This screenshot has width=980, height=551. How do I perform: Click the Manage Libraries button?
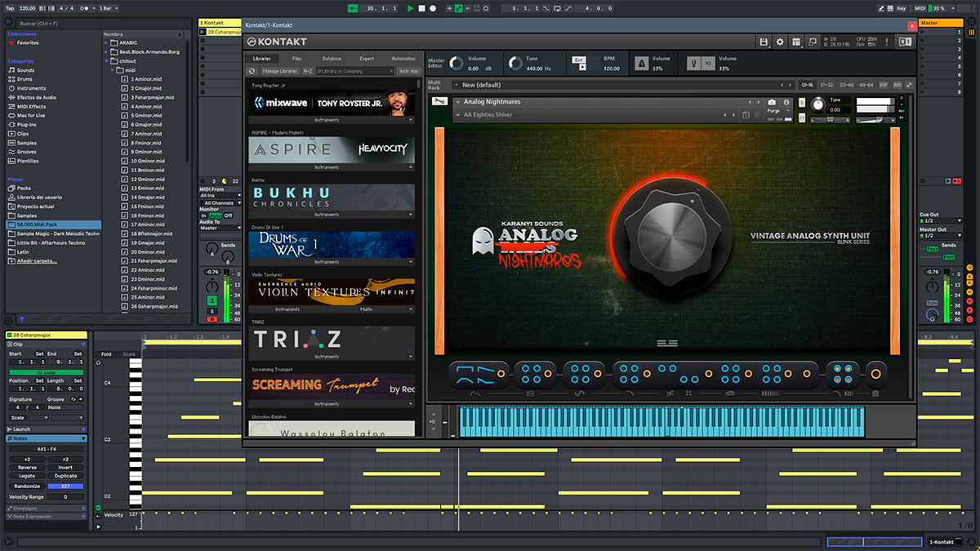[279, 71]
